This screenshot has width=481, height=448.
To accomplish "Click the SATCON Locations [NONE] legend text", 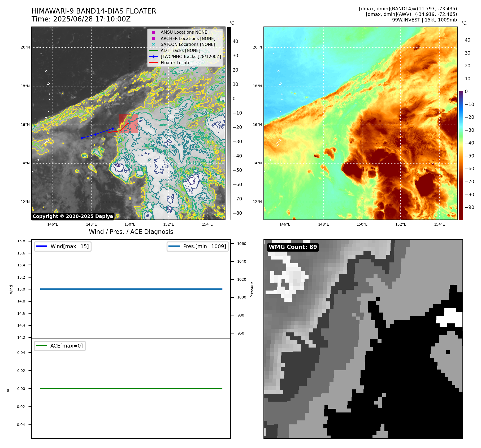I will [188, 45].
